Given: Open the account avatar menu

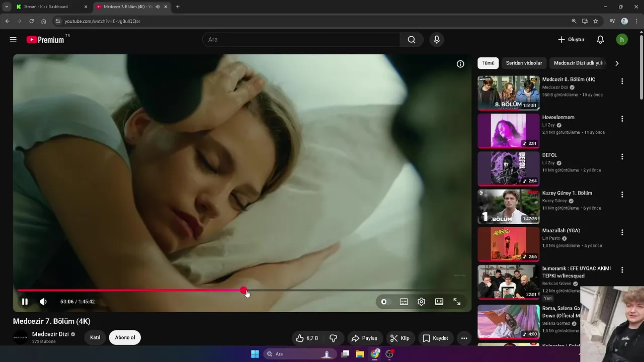Looking at the screenshot, I should (x=622, y=40).
